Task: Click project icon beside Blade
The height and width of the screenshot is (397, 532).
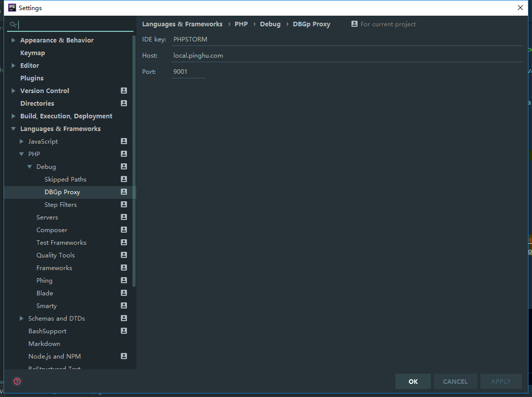Action: click(124, 293)
